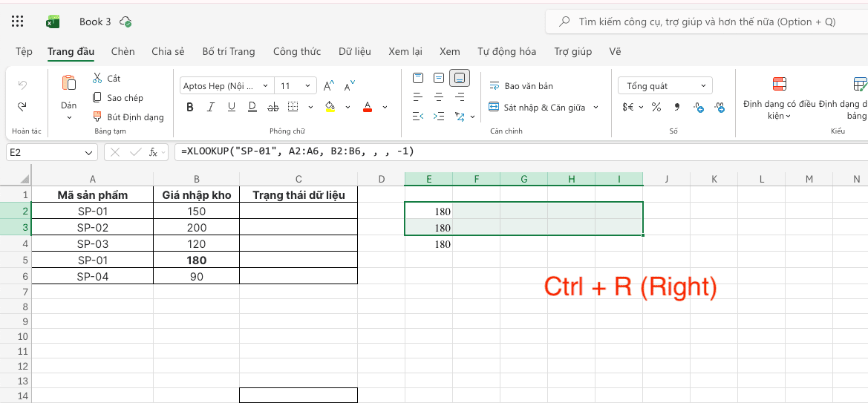Toggle underline formatting
Image resolution: width=868 pixels, height=403 pixels.
(x=232, y=107)
